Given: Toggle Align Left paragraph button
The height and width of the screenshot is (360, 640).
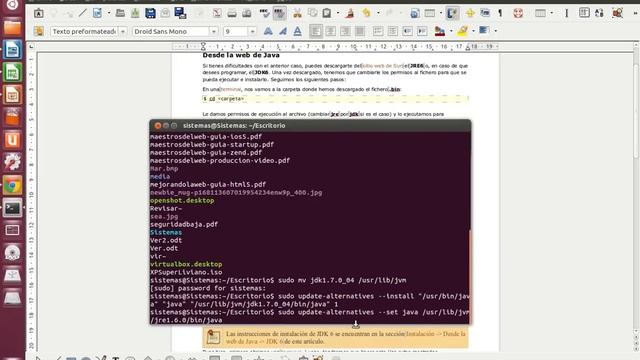Looking at the screenshot, I should [x=316, y=31].
